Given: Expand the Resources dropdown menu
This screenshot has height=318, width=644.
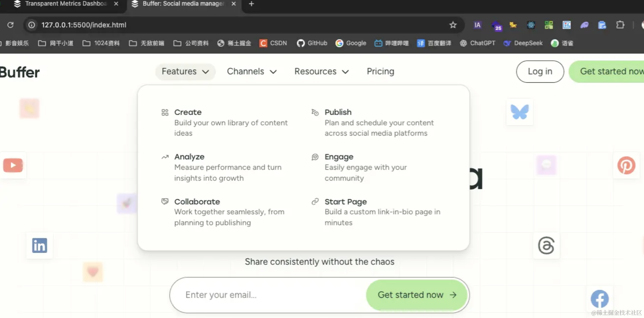Looking at the screenshot, I should [321, 72].
